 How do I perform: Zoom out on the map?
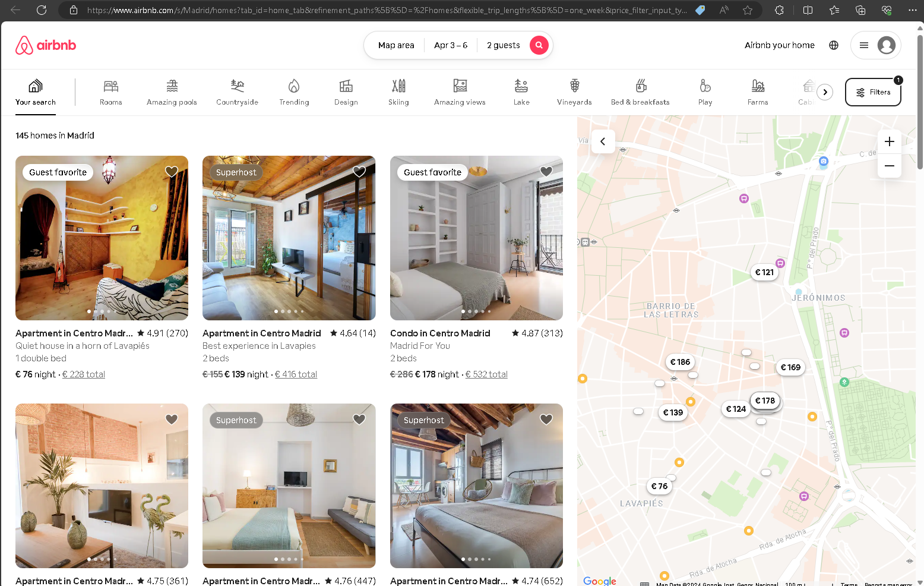pyautogui.click(x=889, y=166)
